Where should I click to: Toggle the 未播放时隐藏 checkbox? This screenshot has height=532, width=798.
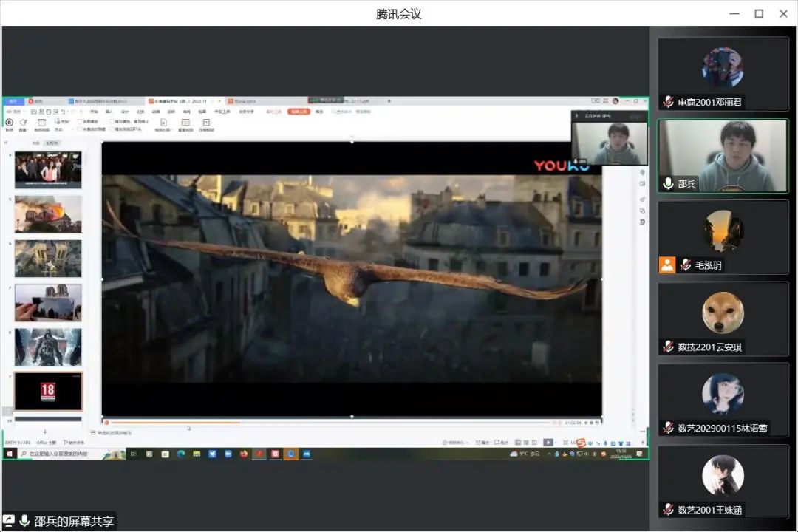(81, 129)
